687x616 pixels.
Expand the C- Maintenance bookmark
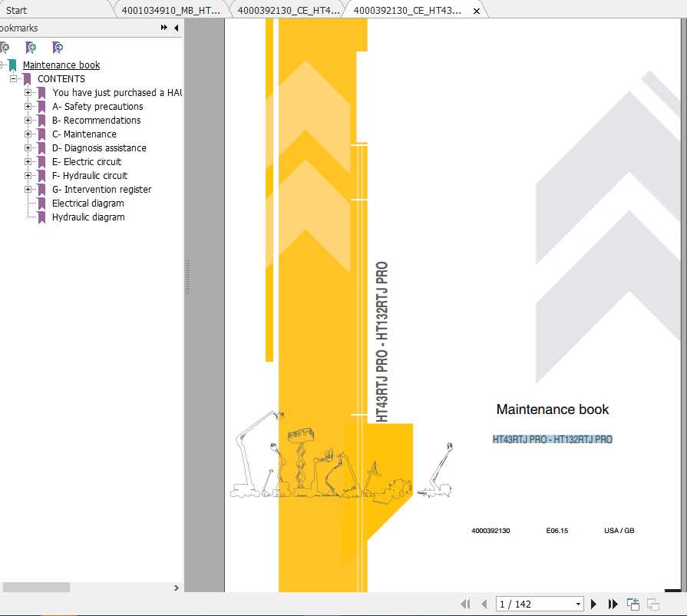(28, 134)
